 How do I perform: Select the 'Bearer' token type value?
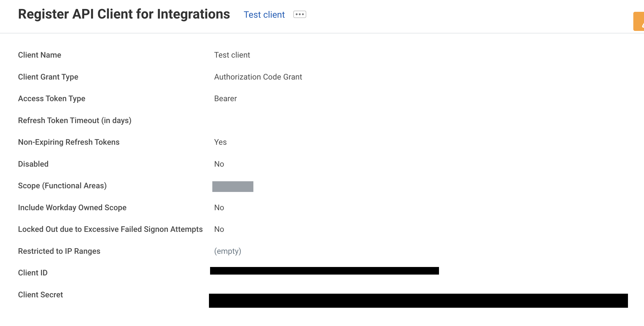coord(225,99)
